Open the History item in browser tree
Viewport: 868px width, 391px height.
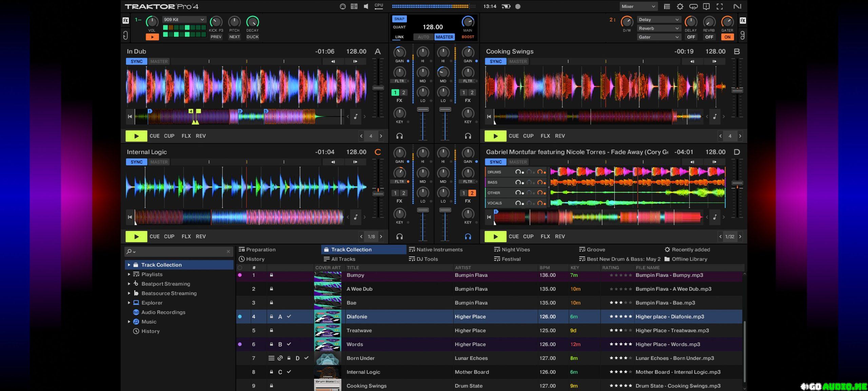pyautogui.click(x=151, y=331)
